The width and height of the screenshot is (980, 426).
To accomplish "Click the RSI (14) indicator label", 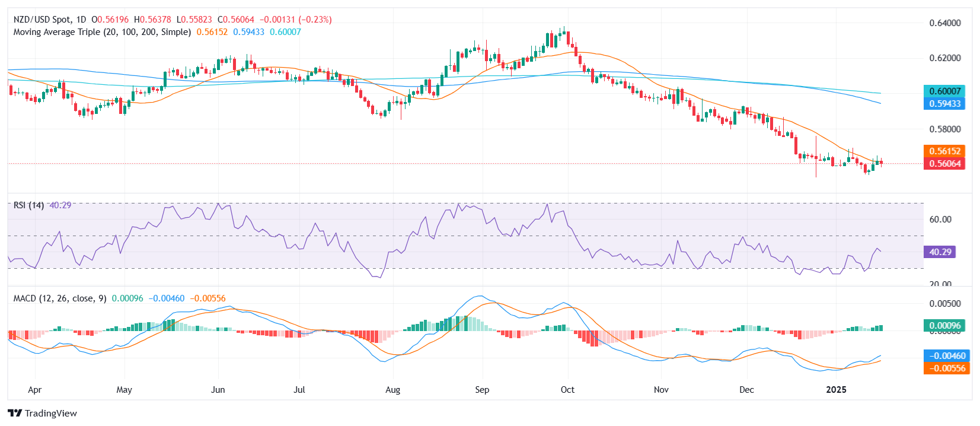I will coord(28,205).
